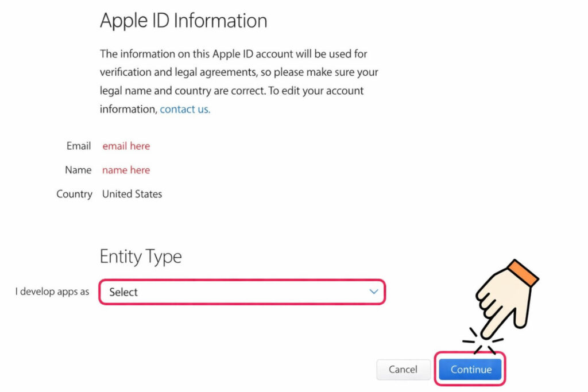Open the "I develop apps as" dropdown

click(x=241, y=292)
